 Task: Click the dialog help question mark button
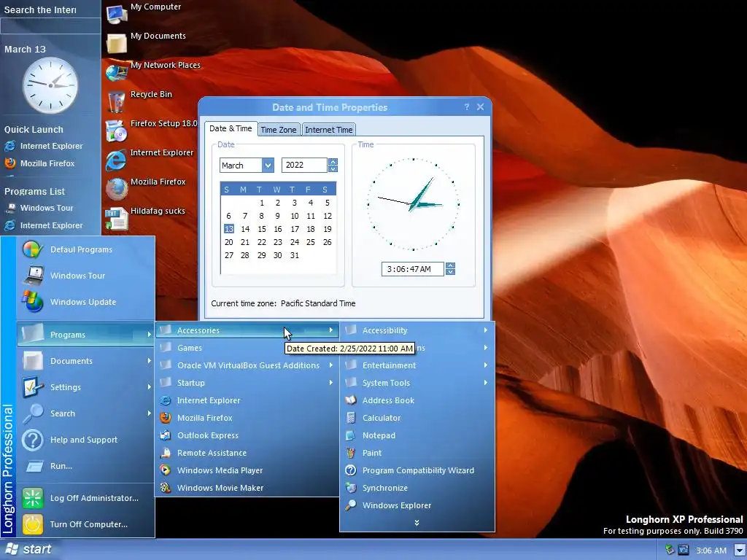[x=467, y=107]
